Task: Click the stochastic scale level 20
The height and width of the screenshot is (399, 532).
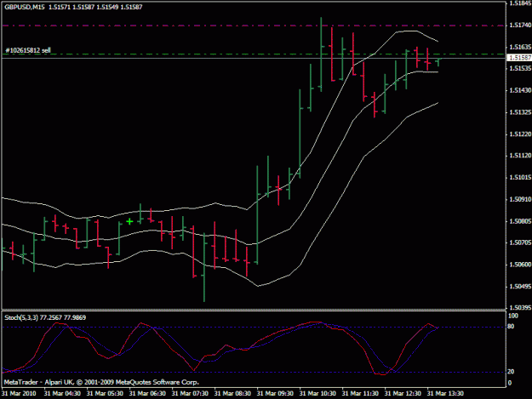Action: pyautogui.click(x=511, y=372)
